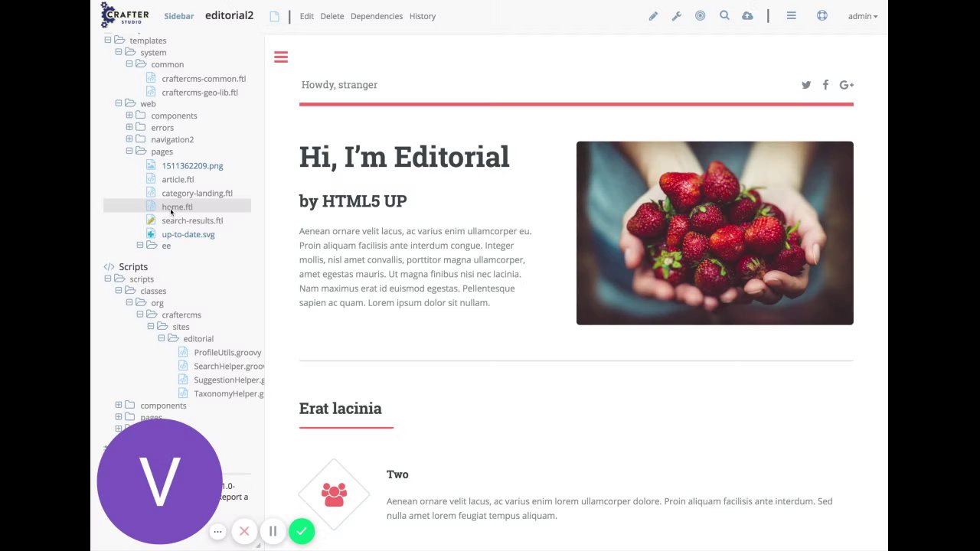Click the purple V avatar bubble
This screenshot has height=551, width=980.
point(159,481)
